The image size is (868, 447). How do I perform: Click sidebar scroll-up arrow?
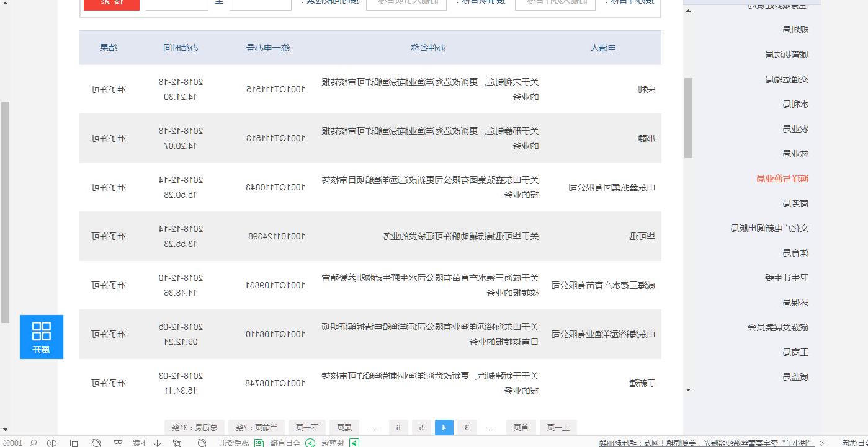pyautogui.click(x=688, y=11)
